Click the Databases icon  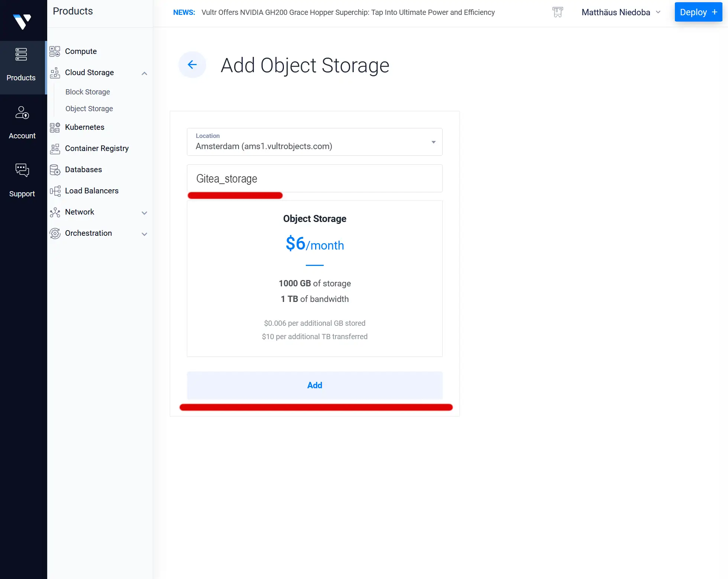coord(55,170)
